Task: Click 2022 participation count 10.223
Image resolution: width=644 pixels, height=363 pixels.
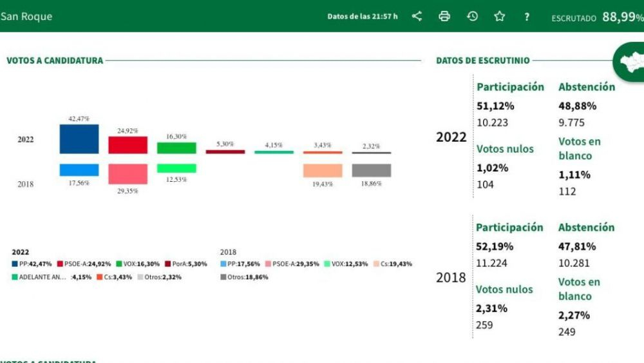Action: pos(493,123)
